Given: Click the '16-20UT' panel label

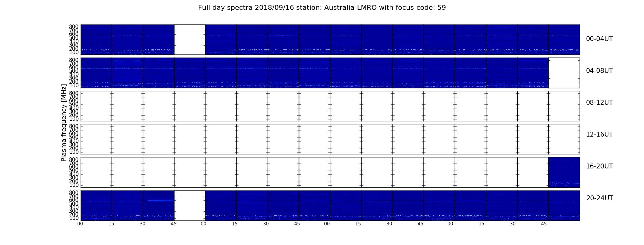Looking at the screenshot, I should tap(599, 166).
